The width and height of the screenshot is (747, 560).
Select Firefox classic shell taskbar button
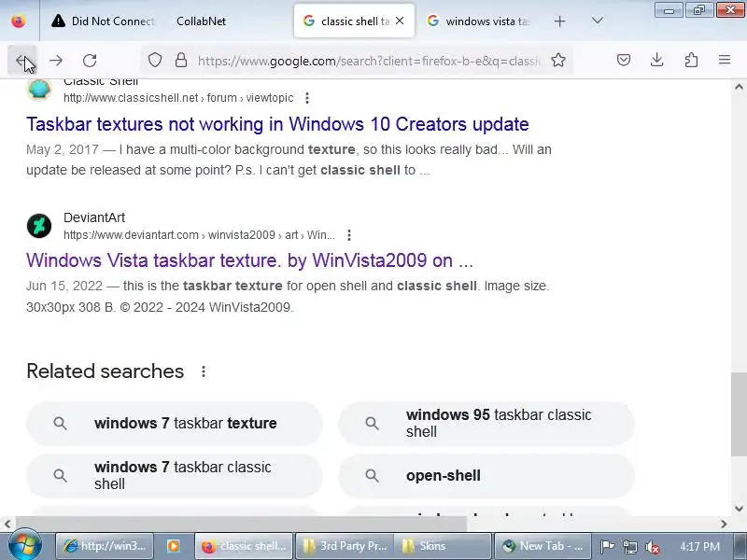(x=244, y=546)
